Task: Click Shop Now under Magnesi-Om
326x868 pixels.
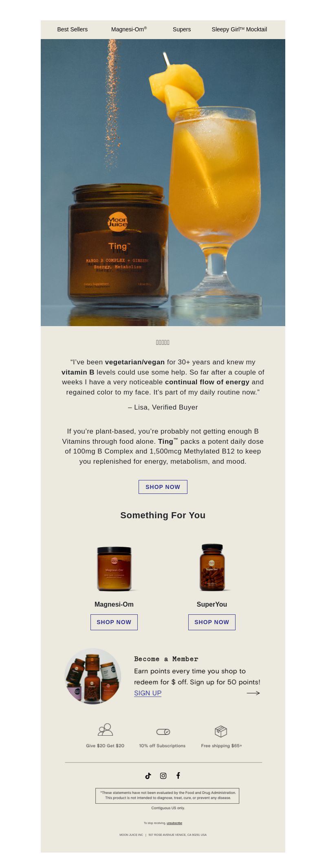Action: tap(114, 622)
